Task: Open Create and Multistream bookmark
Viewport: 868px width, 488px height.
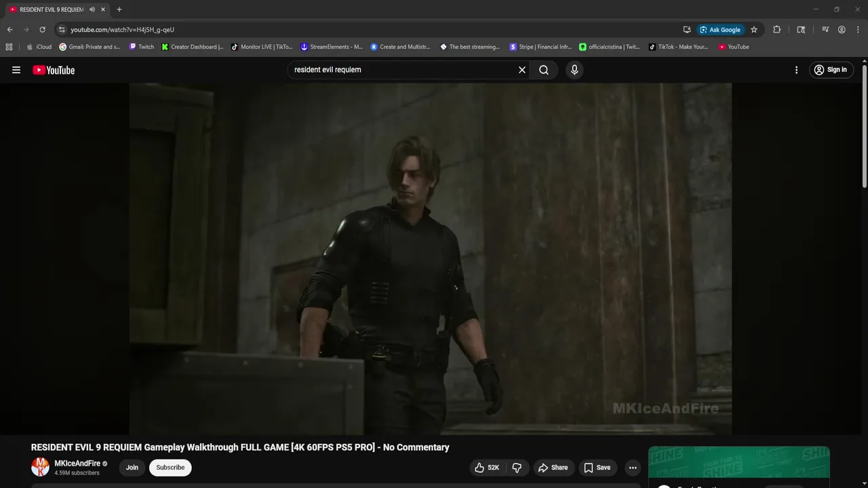Action: [400, 47]
